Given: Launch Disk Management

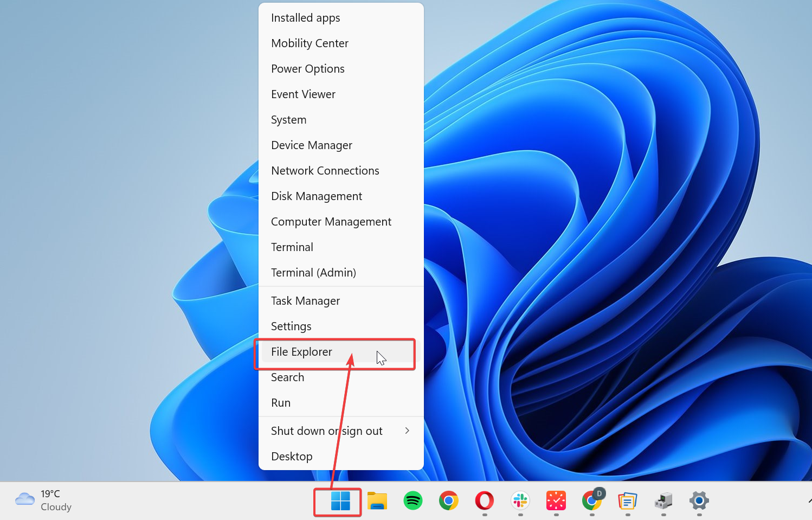Looking at the screenshot, I should click(341, 196).
